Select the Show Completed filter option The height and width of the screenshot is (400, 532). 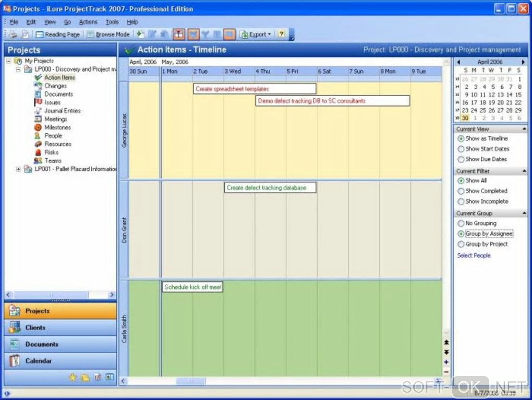pos(461,191)
